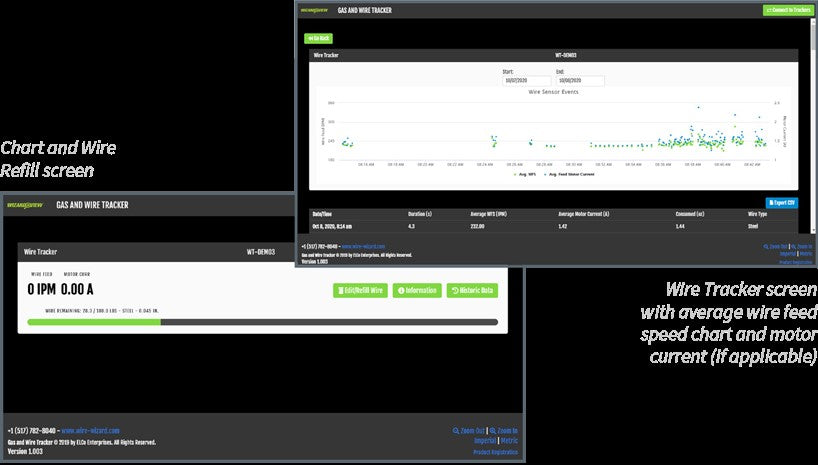Click the Date/Time column header
The width and height of the screenshot is (818, 465).
(322, 214)
